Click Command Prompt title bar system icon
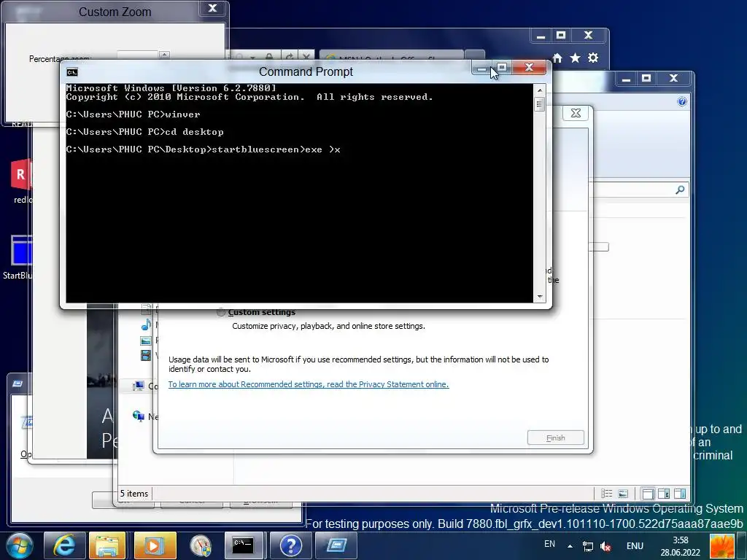The height and width of the screenshot is (560, 747). (x=72, y=72)
